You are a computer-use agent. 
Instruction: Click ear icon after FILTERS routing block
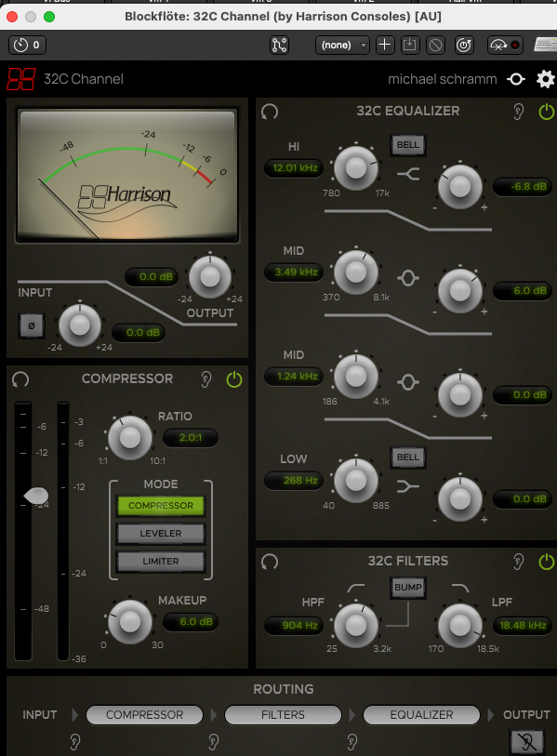tap(352, 742)
